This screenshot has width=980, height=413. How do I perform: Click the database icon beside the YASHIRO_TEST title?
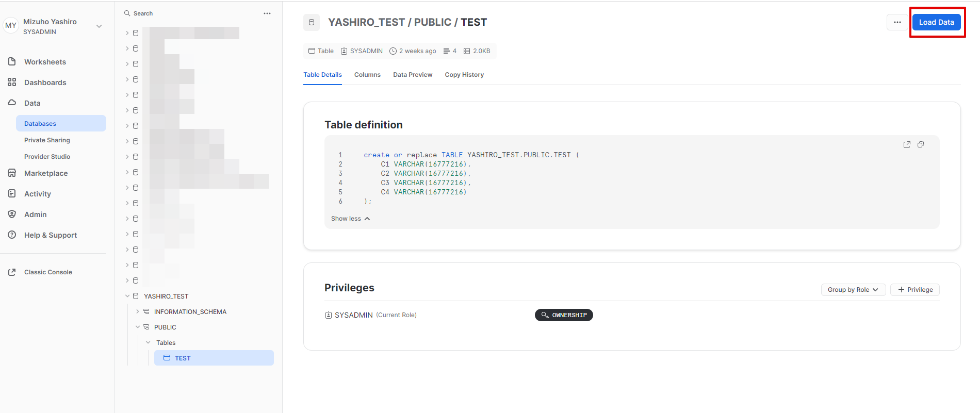(x=312, y=22)
